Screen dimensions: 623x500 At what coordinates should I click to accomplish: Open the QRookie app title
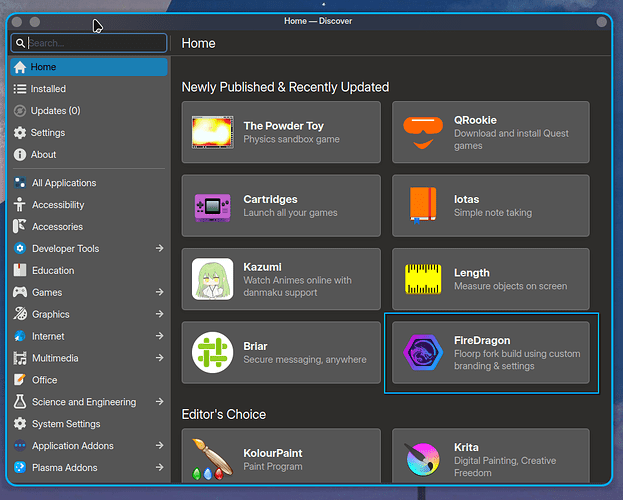coord(475,120)
